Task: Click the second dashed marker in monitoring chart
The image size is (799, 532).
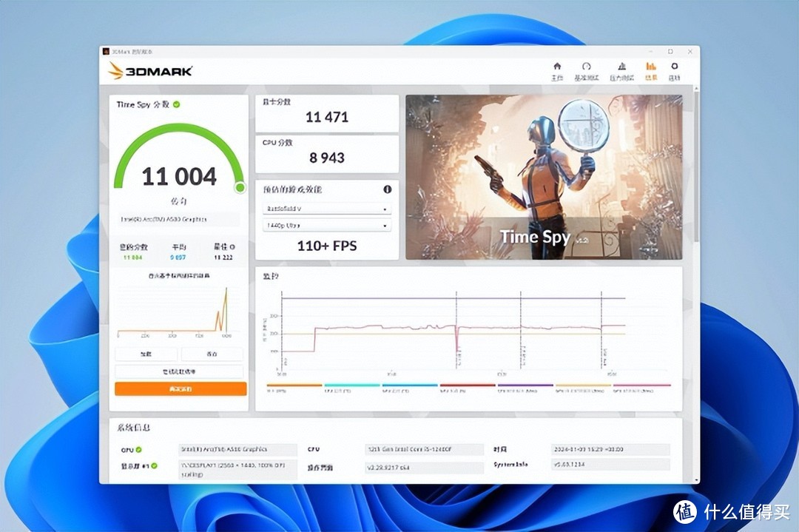Action: pos(456,330)
